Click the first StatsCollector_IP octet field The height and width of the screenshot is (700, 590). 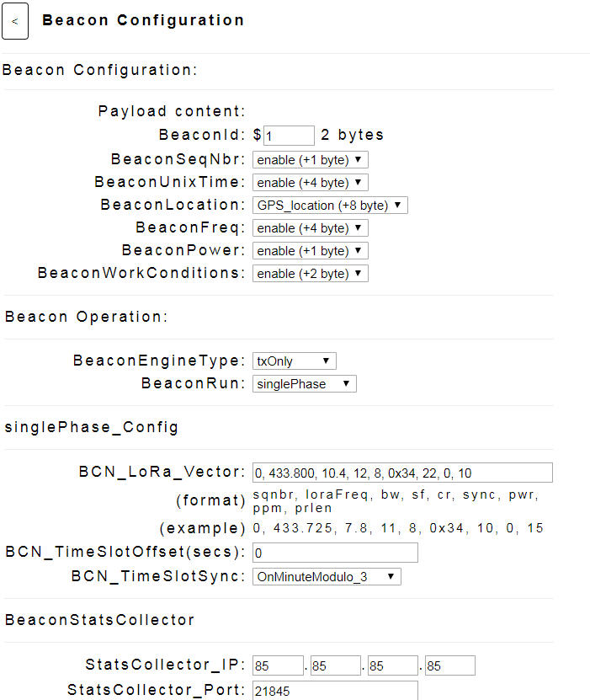click(x=278, y=665)
